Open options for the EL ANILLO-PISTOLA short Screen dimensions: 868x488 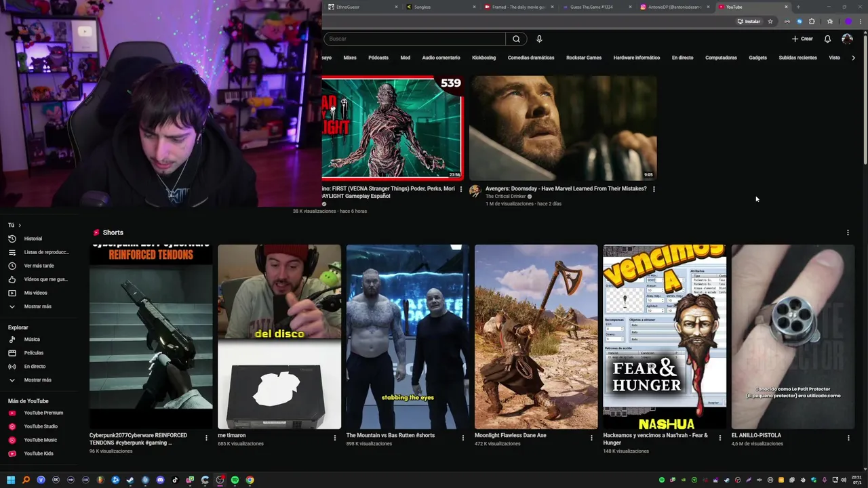tap(848, 438)
